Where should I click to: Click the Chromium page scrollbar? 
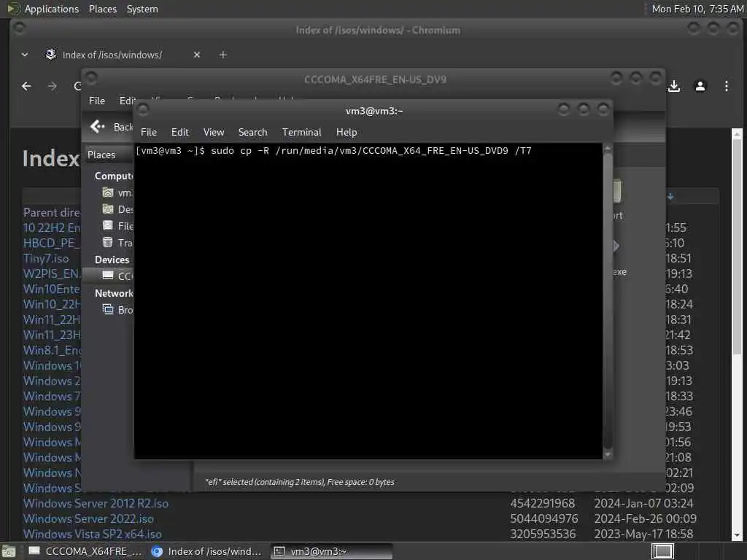point(737,245)
